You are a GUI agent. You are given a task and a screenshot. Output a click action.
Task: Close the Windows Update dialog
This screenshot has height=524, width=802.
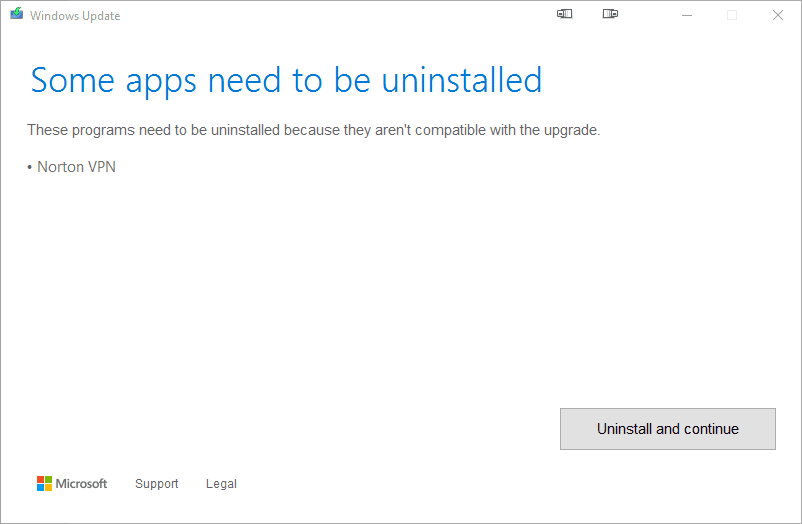click(777, 15)
